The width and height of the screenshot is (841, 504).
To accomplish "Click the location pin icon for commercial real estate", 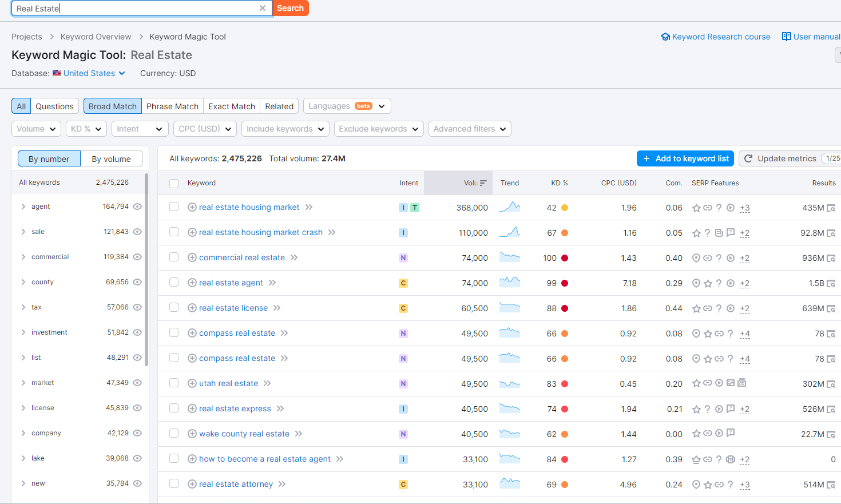I will [696, 257].
